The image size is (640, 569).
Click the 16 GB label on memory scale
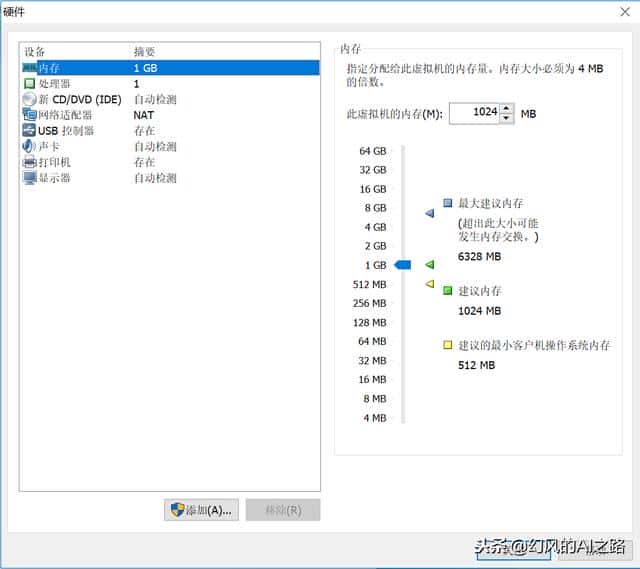(373, 189)
